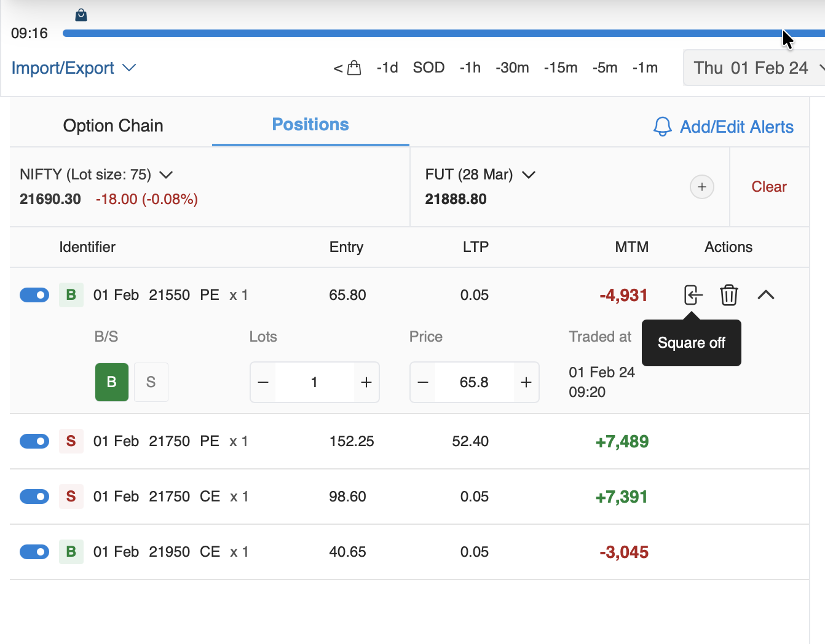The width and height of the screenshot is (825, 644).
Task: Delete the 21550 PE position with trash icon
Action: (x=728, y=295)
